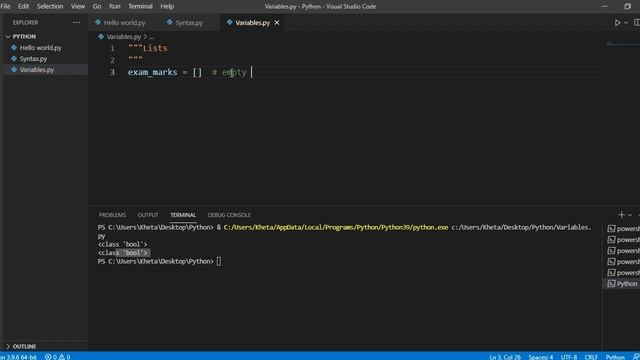
Task: Switch to the DEBUG CONSOLE tab
Action: click(x=229, y=215)
